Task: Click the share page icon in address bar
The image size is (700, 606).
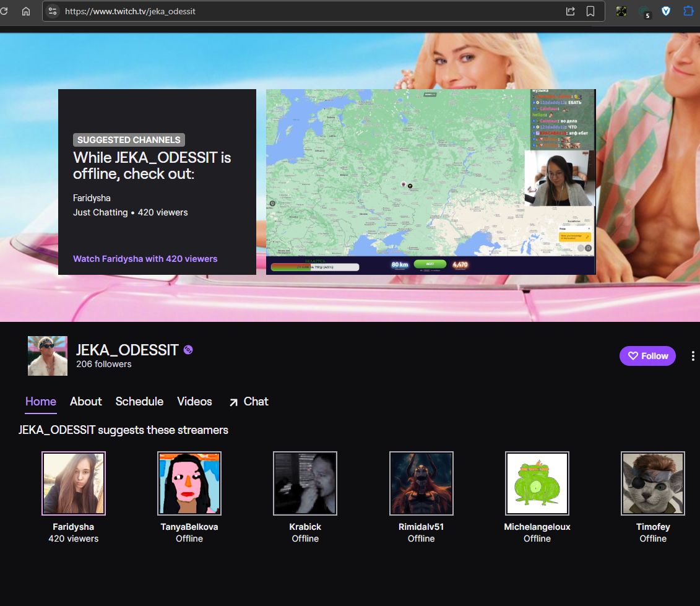Action: (x=571, y=11)
